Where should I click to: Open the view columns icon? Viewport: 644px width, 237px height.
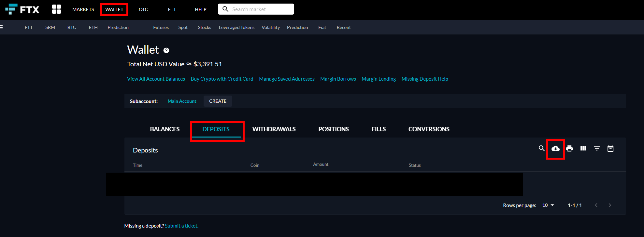[x=583, y=148]
